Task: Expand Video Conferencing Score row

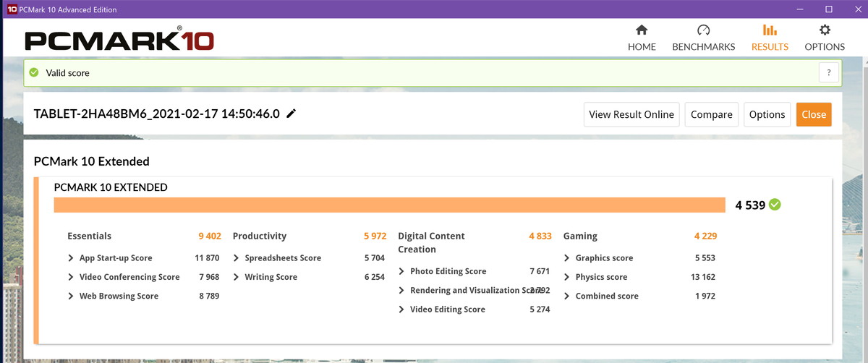Action: click(x=71, y=277)
